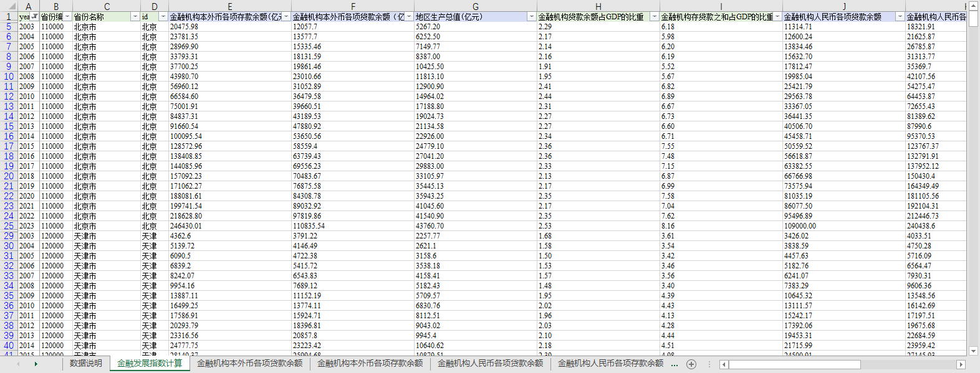Click the 8.16 ratio cell

click(721, 226)
